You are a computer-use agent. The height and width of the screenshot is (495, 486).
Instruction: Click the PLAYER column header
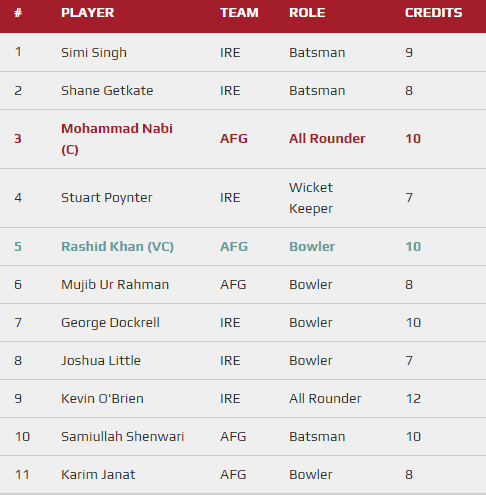[88, 13]
